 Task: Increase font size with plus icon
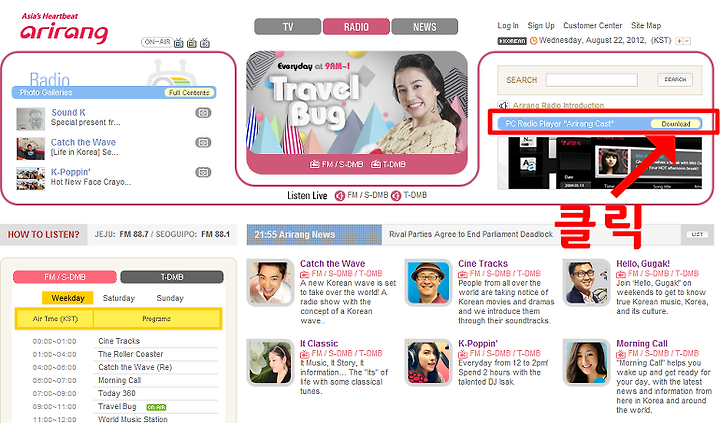(680, 41)
